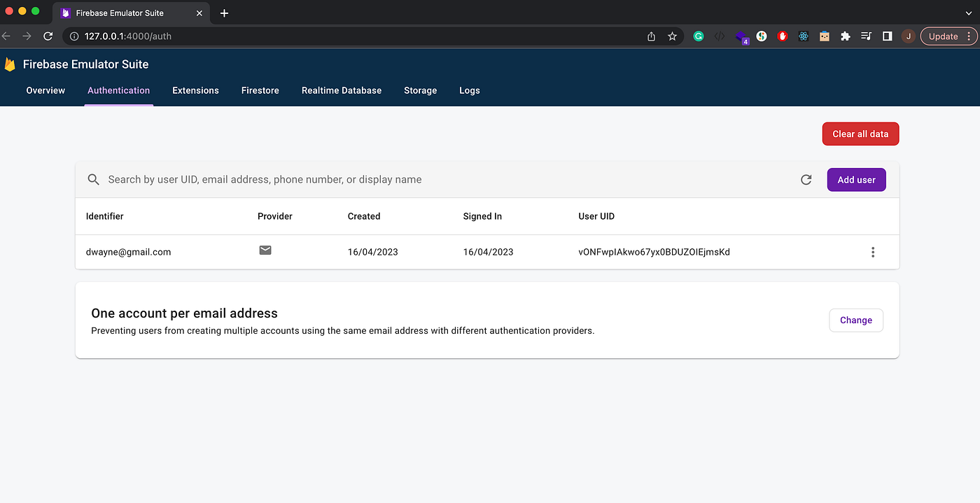
Task: Toggle the browser side panel
Action: [888, 36]
